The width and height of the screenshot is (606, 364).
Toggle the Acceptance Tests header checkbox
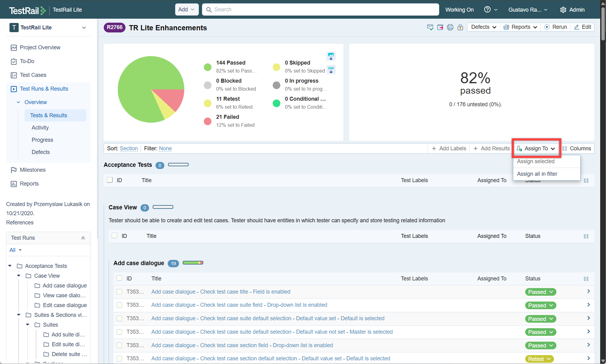pyautogui.click(x=110, y=180)
